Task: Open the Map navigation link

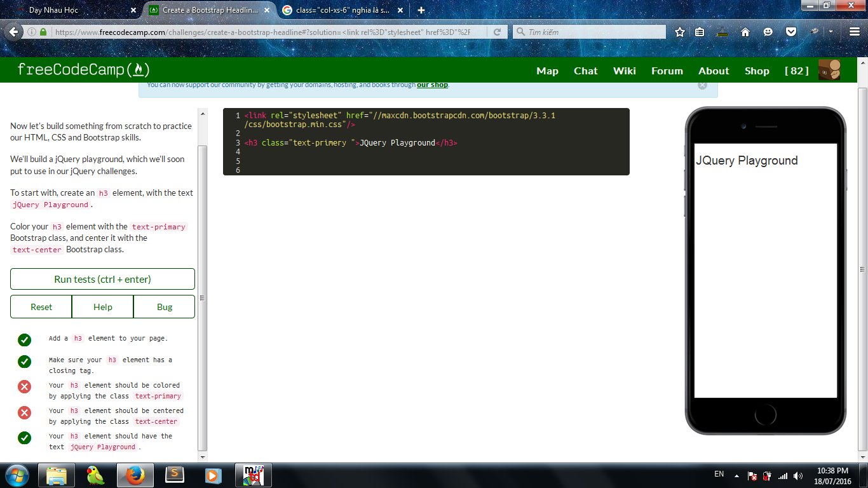Action: (547, 71)
